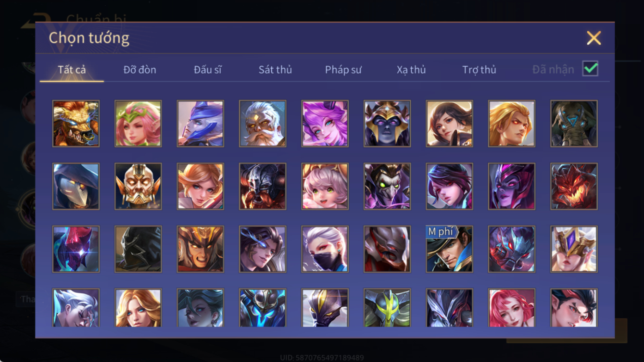
Task: Pick the pink-haired elf with green crown
Action: point(138,124)
